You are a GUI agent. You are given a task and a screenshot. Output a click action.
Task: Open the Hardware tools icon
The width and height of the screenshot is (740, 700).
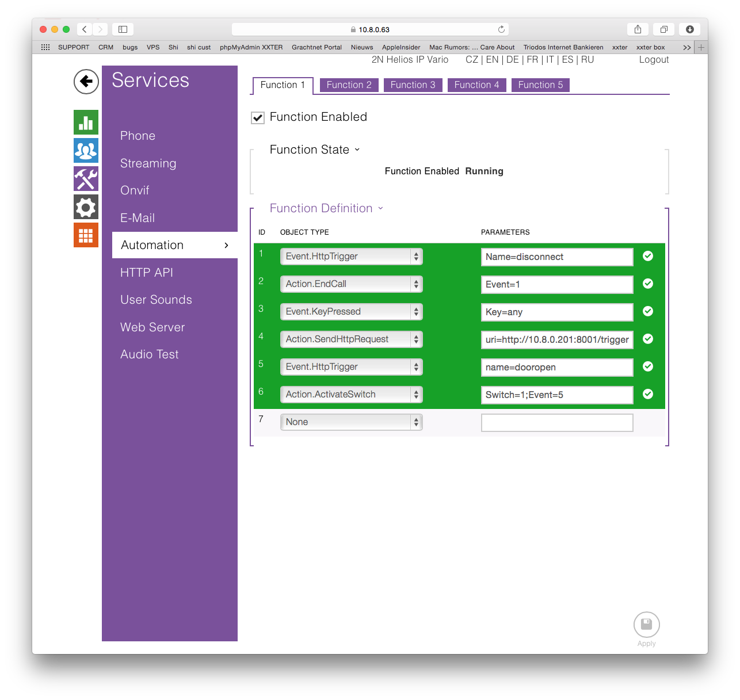click(86, 179)
